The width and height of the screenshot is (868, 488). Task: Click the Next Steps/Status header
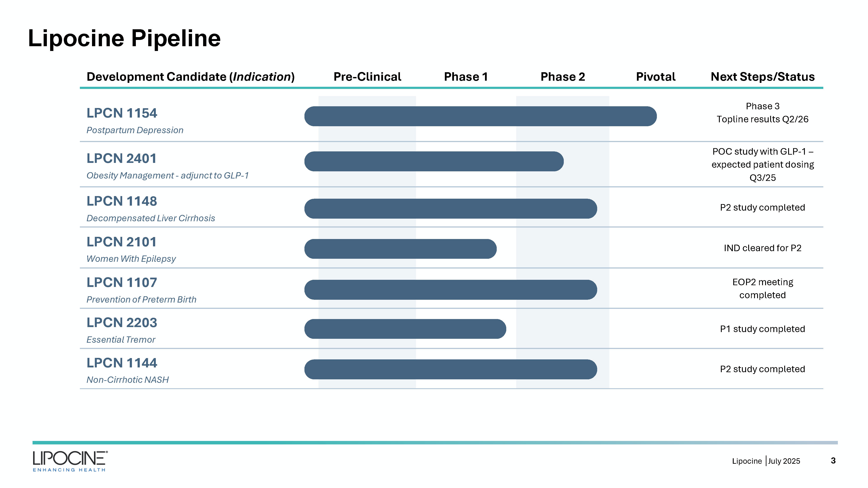click(x=762, y=77)
